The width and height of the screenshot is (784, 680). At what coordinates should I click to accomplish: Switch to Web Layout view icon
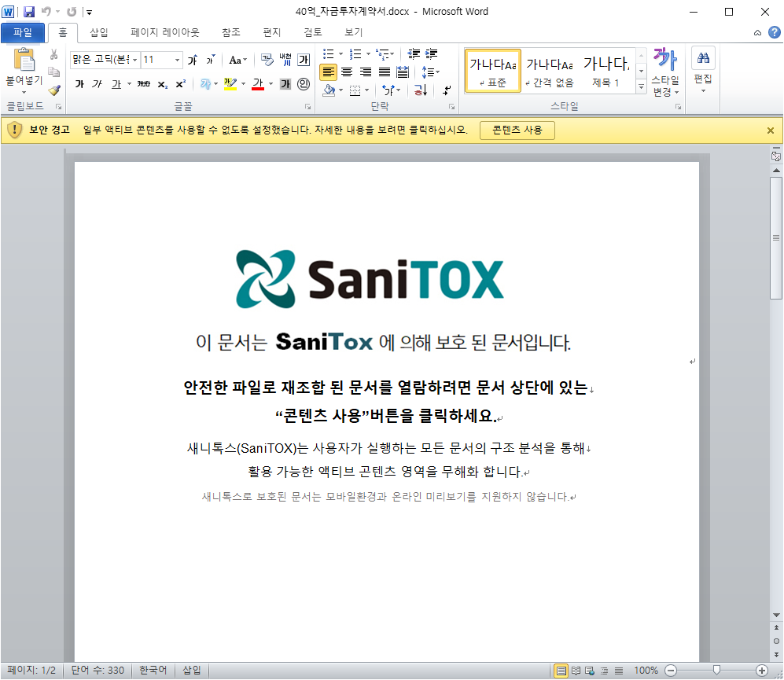point(590,671)
